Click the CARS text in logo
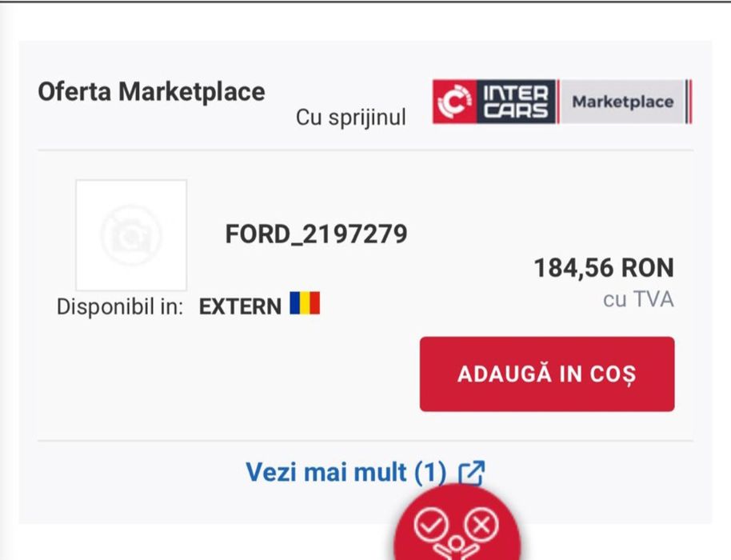This screenshot has width=731, height=560. click(x=517, y=110)
